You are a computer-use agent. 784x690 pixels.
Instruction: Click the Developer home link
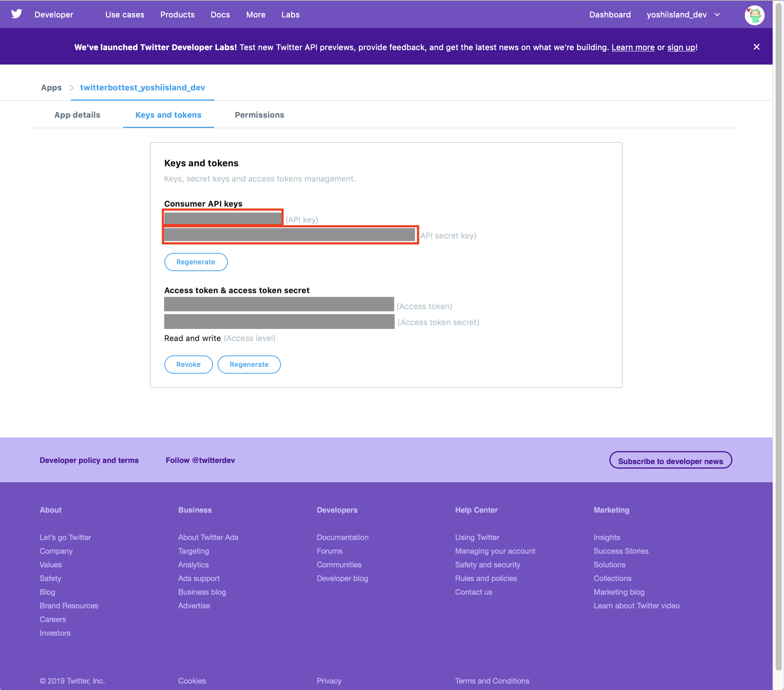point(54,14)
